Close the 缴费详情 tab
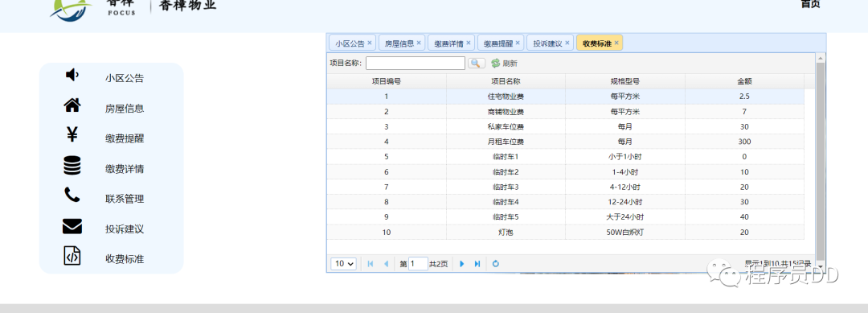The height and width of the screenshot is (313, 868). pos(469,43)
